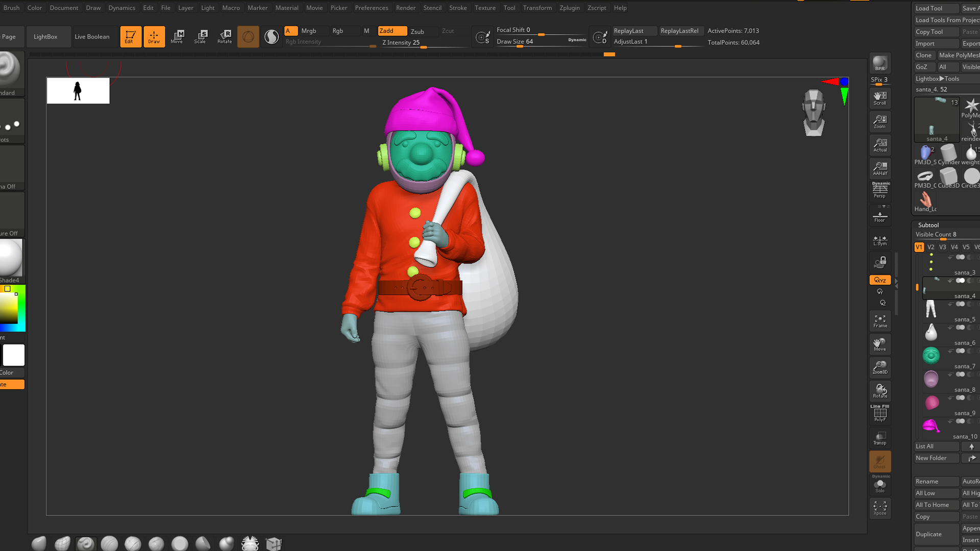The height and width of the screenshot is (551, 980).
Task: Click the BPR render icon
Action: click(x=879, y=63)
